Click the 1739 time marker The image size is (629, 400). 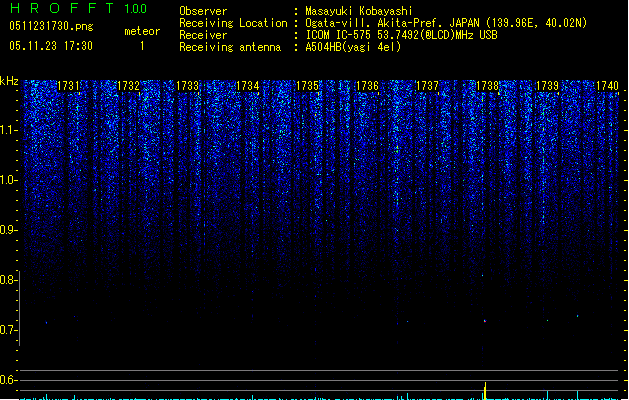(x=547, y=86)
